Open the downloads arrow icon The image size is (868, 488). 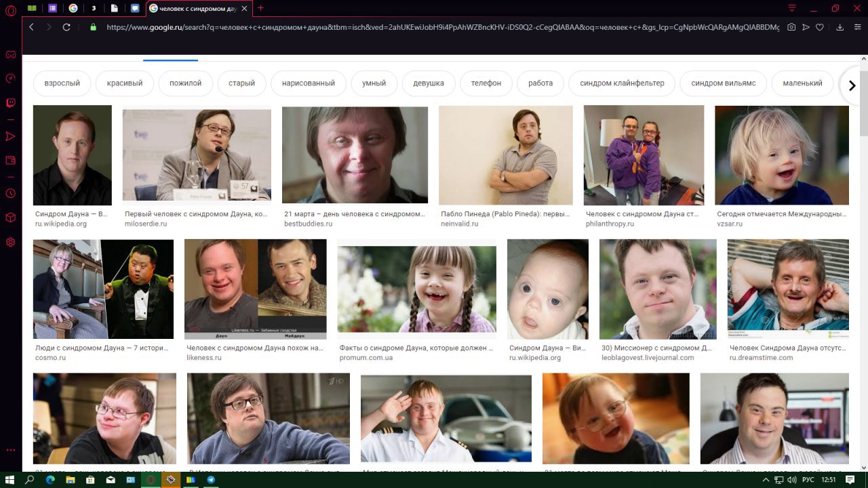[x=840, y=27]
